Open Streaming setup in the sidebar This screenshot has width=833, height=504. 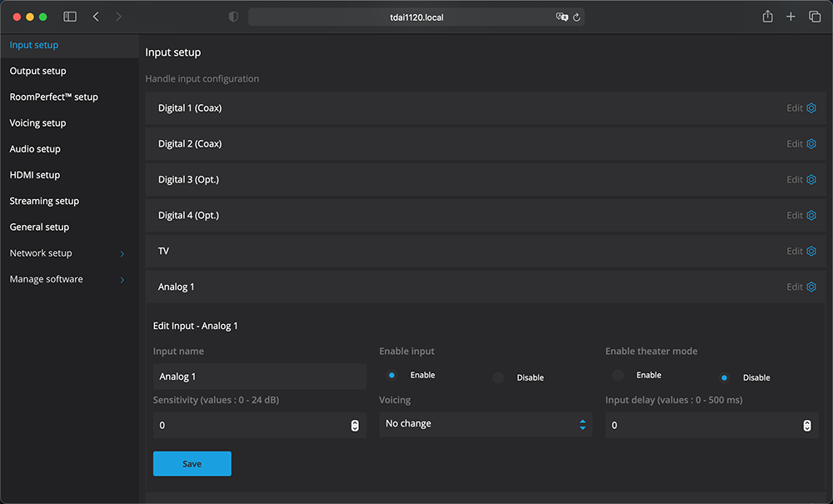coord(44,202)
